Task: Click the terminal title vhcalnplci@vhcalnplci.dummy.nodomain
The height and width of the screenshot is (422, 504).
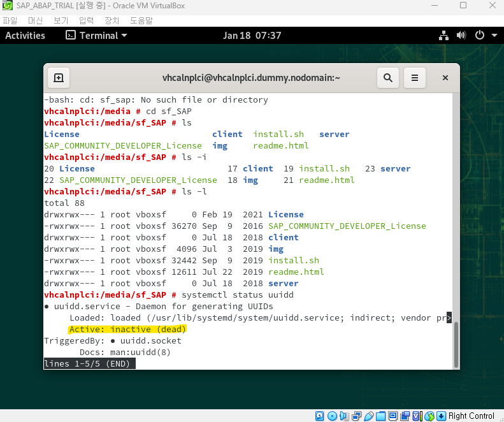Action: tap(251, 78)
